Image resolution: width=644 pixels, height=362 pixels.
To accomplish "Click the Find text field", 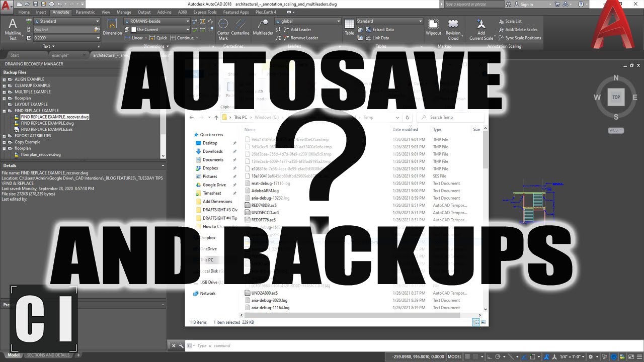I will pyautogui.click(x=63, y=30).
